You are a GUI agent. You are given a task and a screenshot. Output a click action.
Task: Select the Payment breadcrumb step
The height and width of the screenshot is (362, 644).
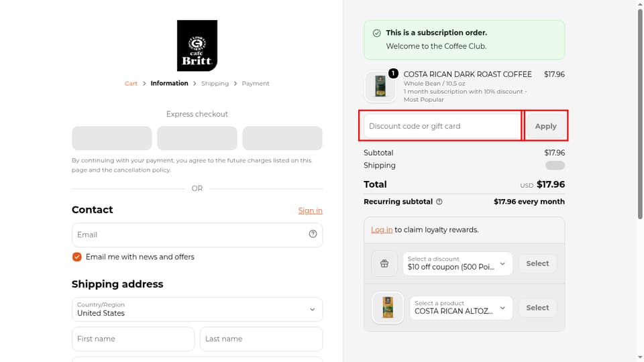click(x=256, y=83)
